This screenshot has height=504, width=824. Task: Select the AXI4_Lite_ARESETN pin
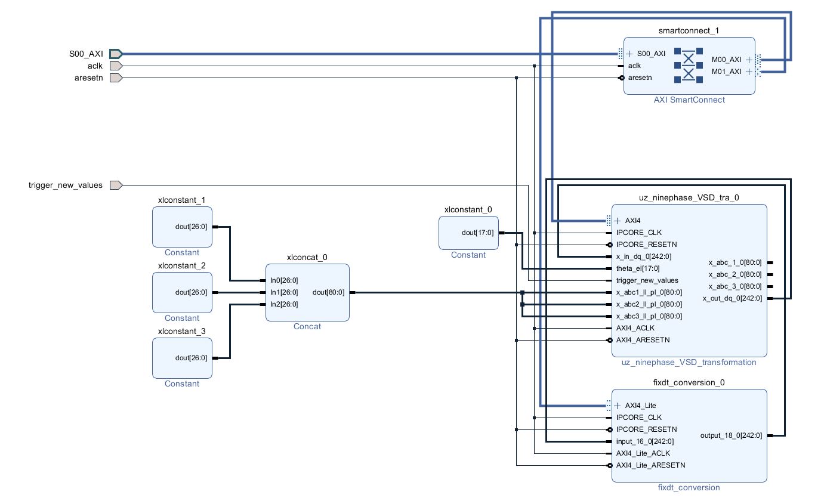[x=650, y=465]
